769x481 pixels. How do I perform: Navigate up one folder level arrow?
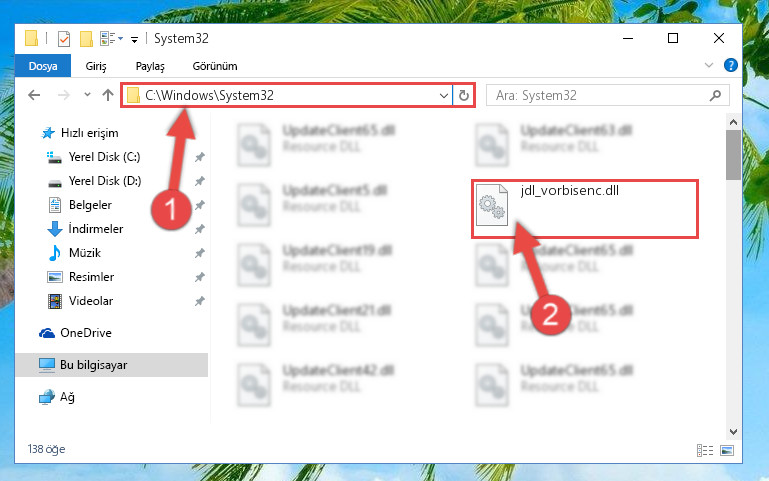point(108,95)
